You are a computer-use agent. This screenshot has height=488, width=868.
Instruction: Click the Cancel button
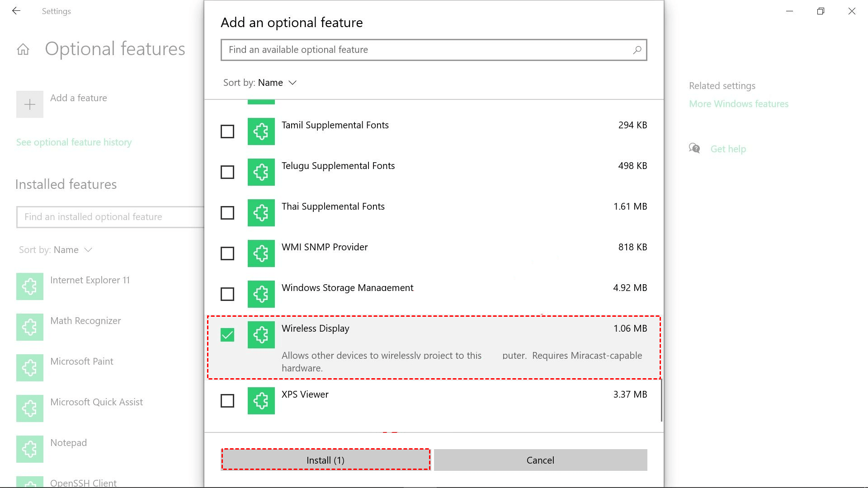(x=540, y=460)
